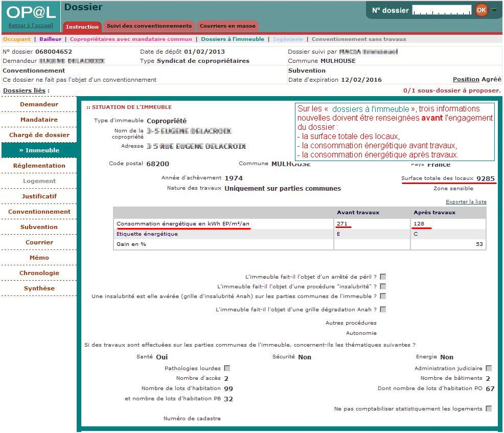Open Suivi des conventionnements tab
The image size is (504, 433).
(149, 26)
